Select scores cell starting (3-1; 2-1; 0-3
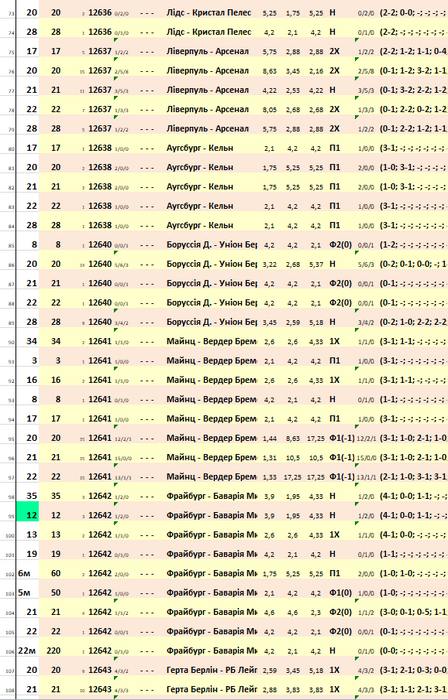This screenshot has height=700, width=448. coord(413,670)
